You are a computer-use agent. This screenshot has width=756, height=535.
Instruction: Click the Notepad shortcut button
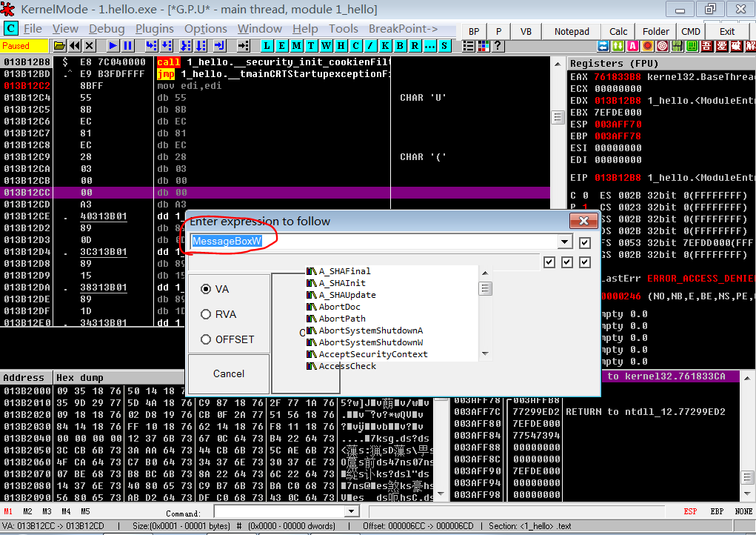[572, 31]
